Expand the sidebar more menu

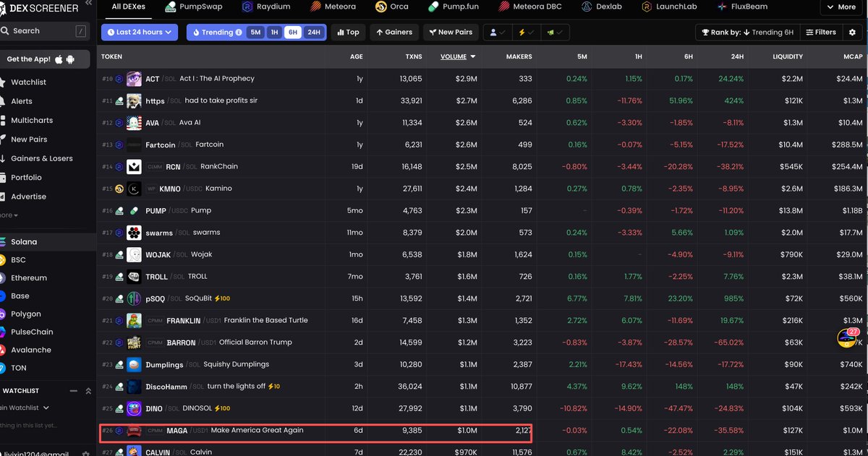(x=9, y=215)
